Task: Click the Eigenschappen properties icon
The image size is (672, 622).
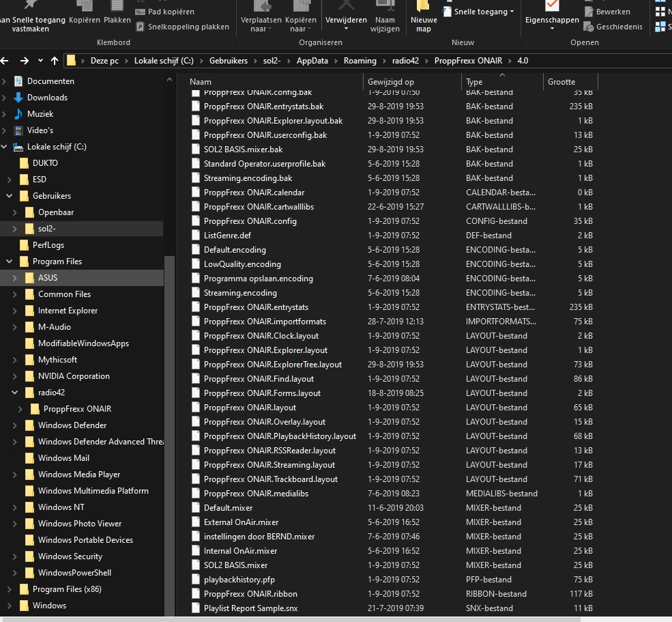Action: 552,7
